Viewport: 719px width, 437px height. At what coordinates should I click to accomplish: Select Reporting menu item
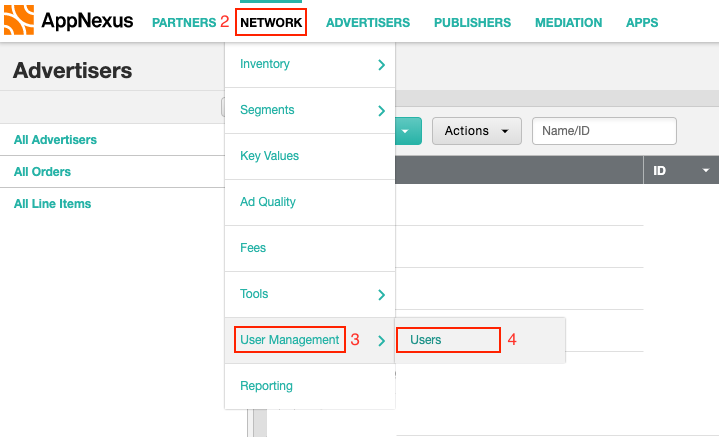point(266,386)
